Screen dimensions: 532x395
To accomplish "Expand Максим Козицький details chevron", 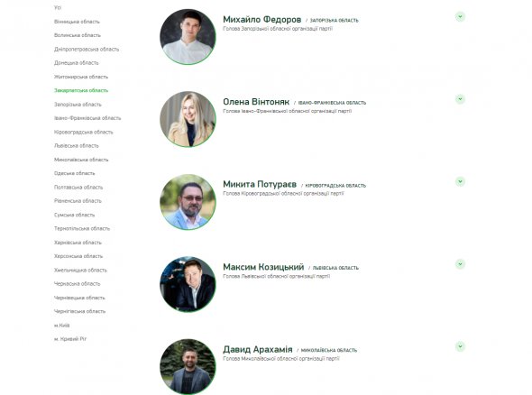I will pyautogui.click(x=460, y=264).
